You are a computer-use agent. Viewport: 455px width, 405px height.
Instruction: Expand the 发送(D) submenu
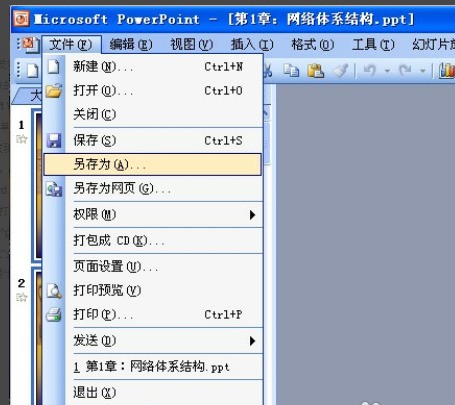153,340
